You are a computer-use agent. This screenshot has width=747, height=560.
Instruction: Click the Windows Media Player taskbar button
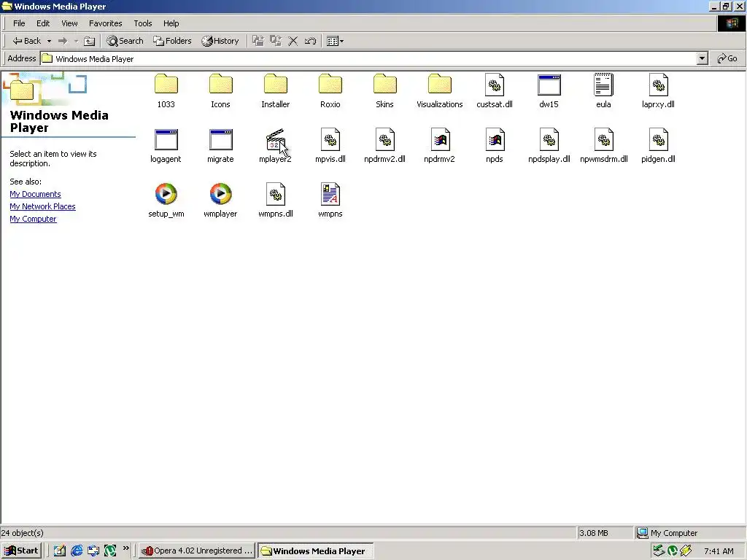tap(315, 551)
